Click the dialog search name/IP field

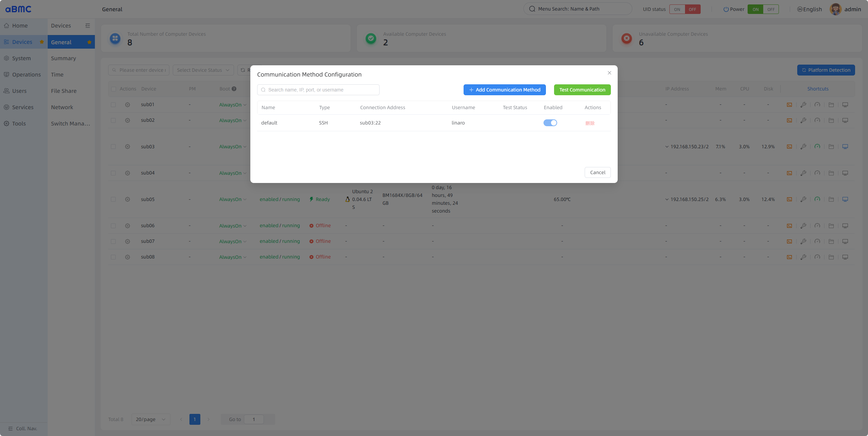(318, 90)
